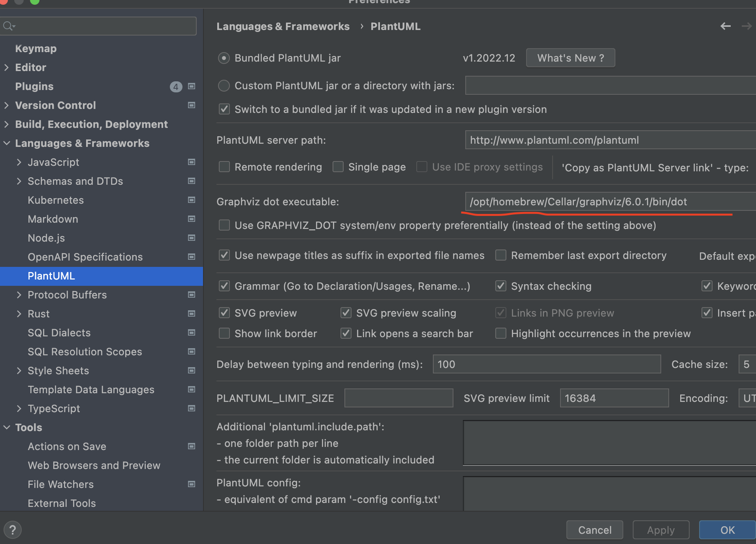Select Bundled PlantUML jar radio button

click(x=224, y=58)
